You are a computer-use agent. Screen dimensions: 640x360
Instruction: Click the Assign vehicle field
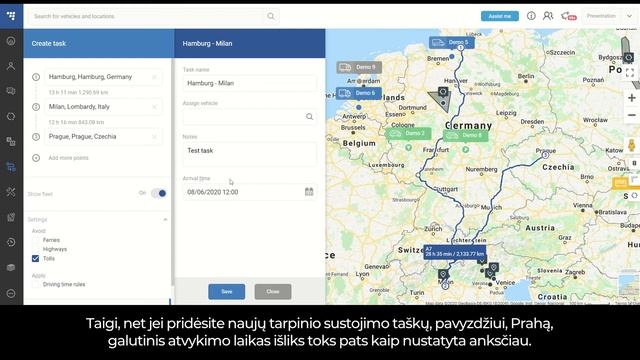coord(249,117)
